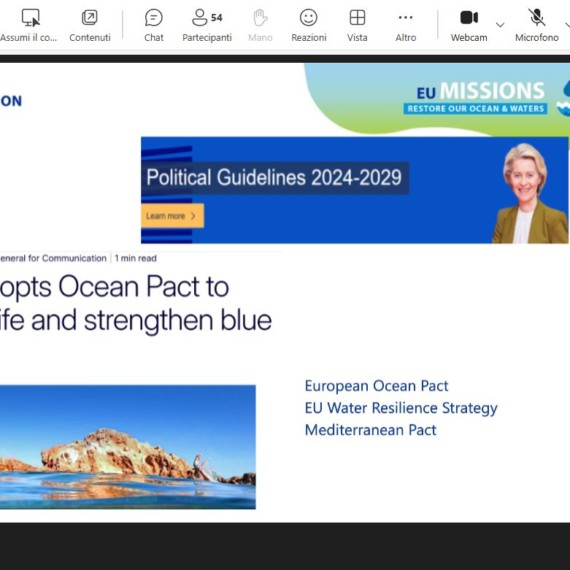Open the Contenuti sharing menu
This screenshot has width=570, height=570.
(x=90, y=25)
